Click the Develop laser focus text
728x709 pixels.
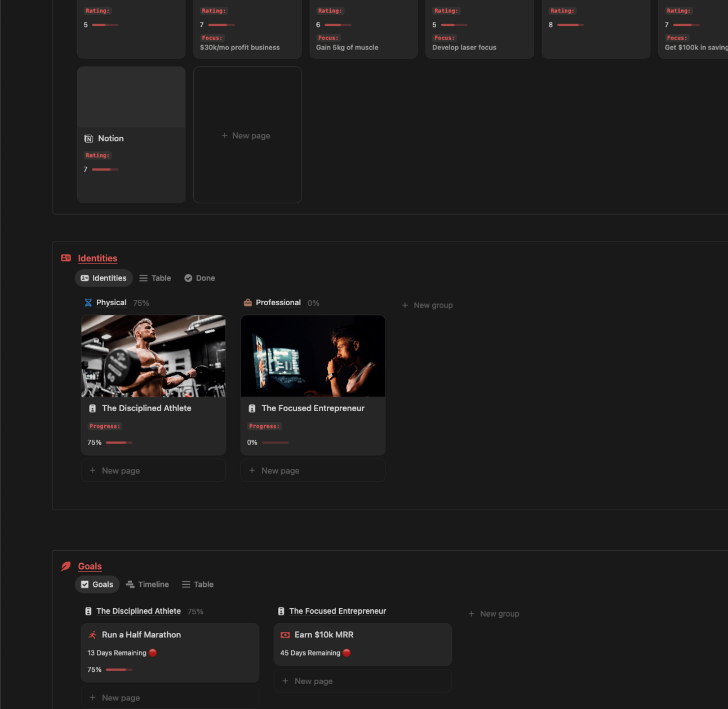pos(464,48)
